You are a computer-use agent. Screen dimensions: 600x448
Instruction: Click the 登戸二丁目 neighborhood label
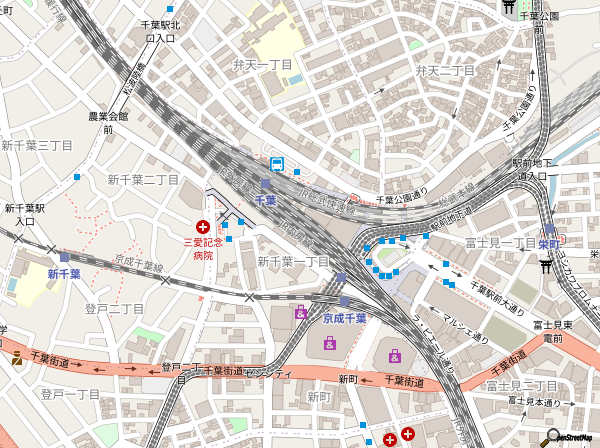click(114, 308)
